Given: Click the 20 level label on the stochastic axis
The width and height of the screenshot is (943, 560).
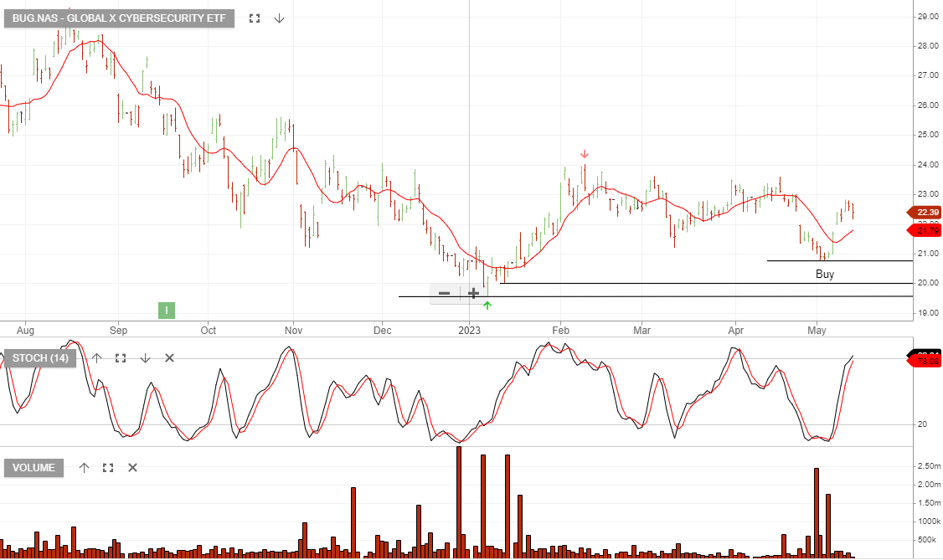Looking at the screenshot, I should click(922, 424).
